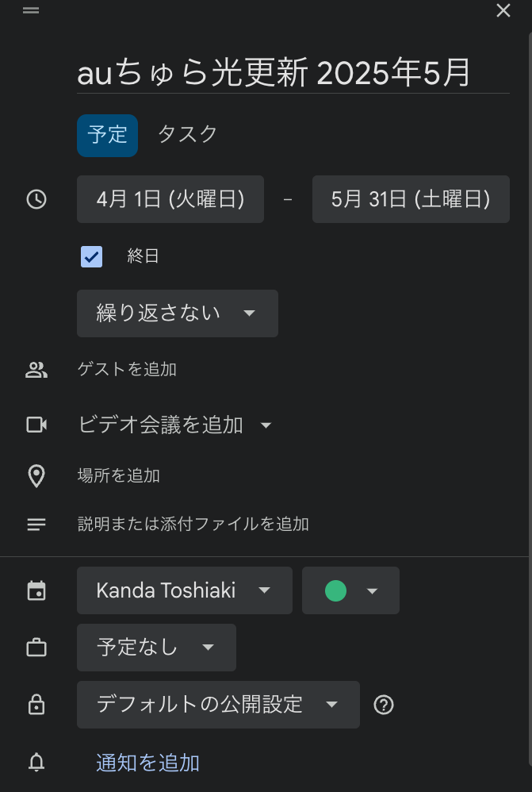Click the video camera icon

tap(36, 425)
